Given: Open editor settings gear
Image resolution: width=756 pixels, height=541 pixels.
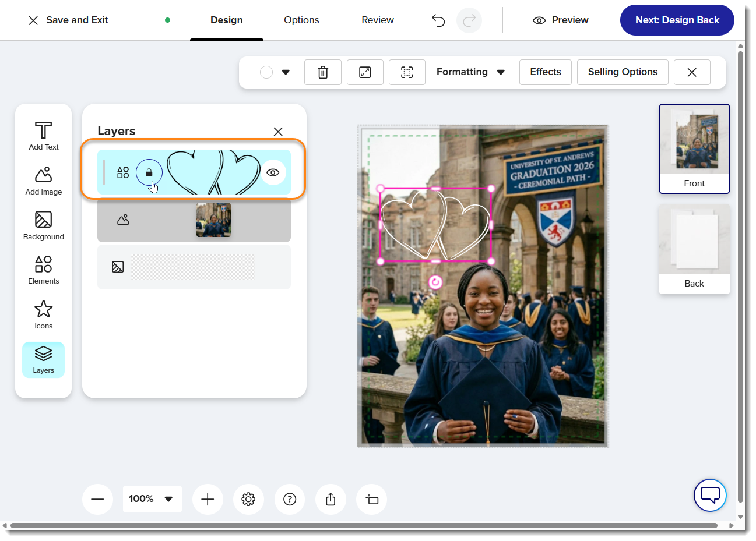Looking at the screenshot, I should pos(248,499).
